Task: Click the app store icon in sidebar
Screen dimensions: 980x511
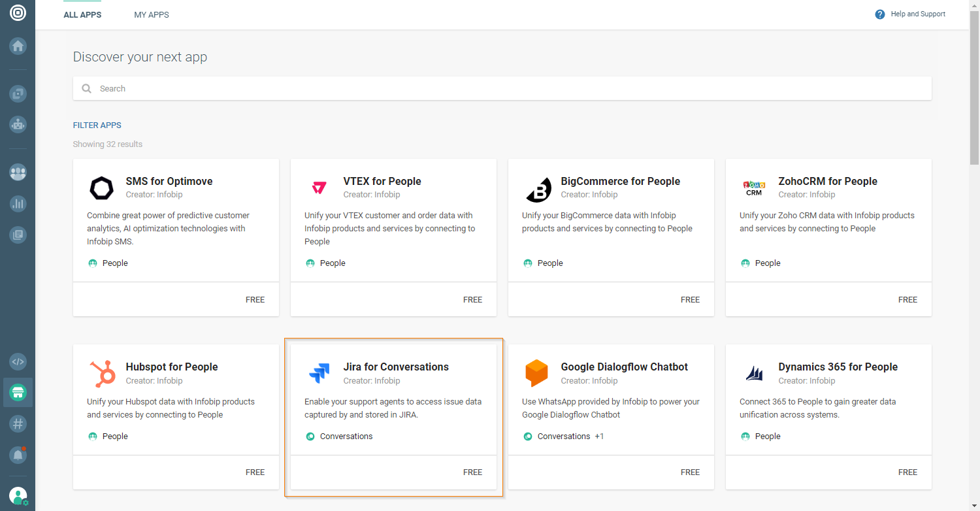Action: pos(18,393)
